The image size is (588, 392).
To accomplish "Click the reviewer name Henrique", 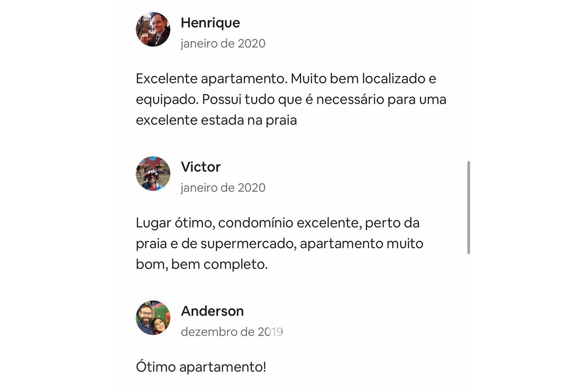I will pyautogui.click(x=210, y=23).
